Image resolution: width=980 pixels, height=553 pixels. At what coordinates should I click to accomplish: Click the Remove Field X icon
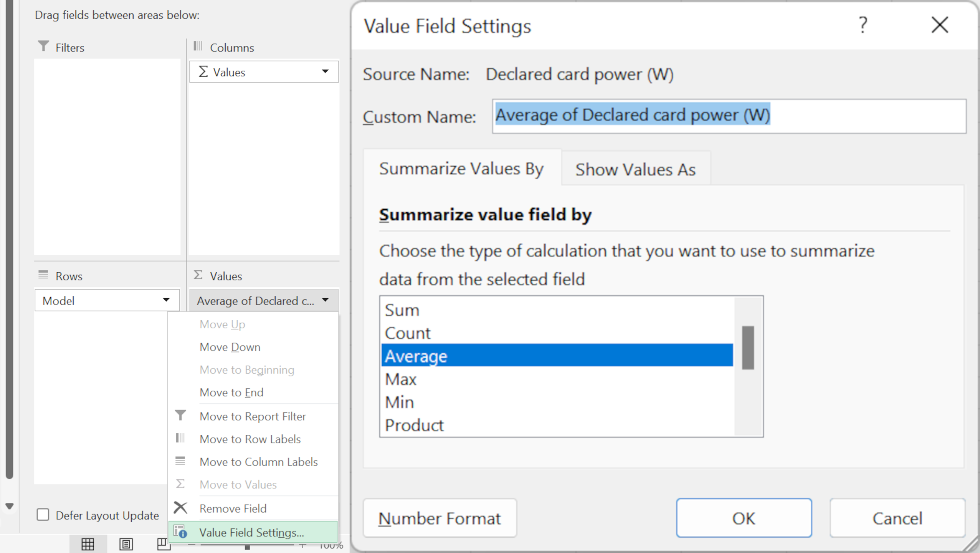[x=180, y=508]
